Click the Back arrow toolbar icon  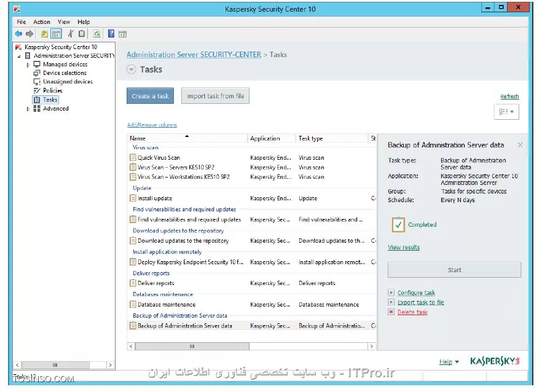18,34
